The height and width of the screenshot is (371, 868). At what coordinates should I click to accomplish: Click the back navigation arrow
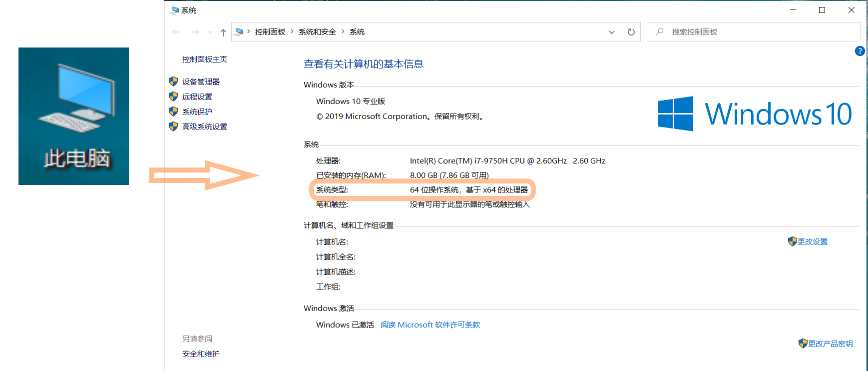pyautogui.click(x=176, y=32)
